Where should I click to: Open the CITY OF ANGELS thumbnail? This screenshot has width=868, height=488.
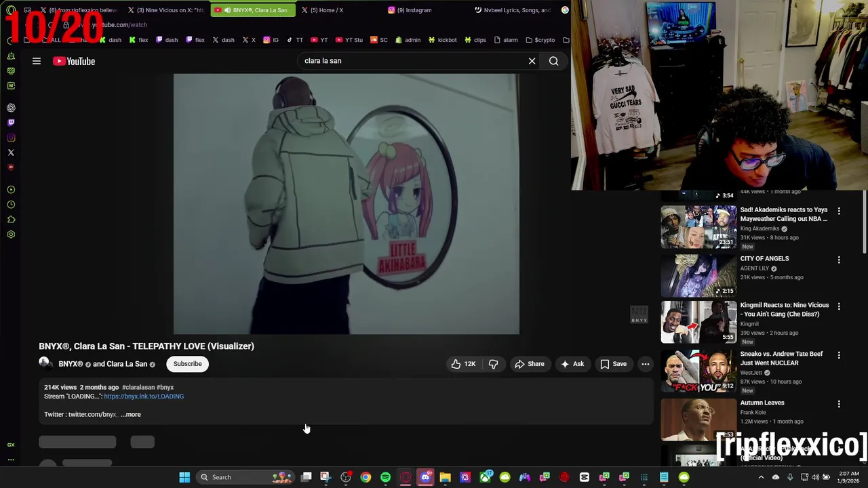[698, 275]
